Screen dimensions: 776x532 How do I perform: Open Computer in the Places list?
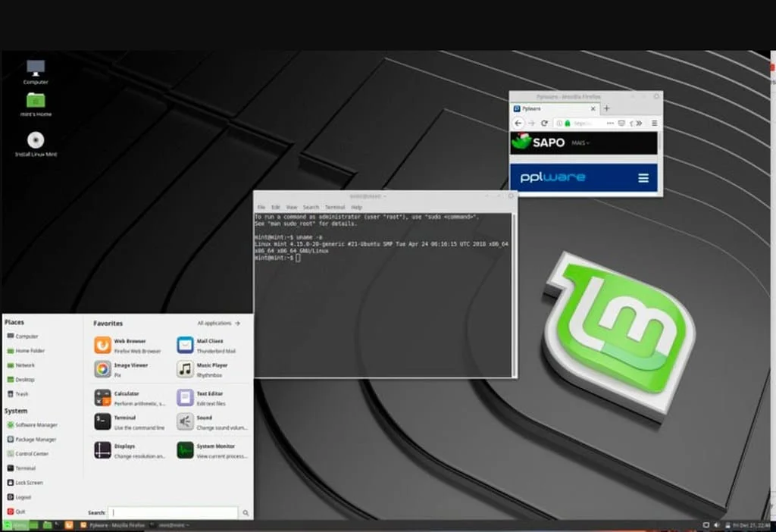tap(23, 336)
